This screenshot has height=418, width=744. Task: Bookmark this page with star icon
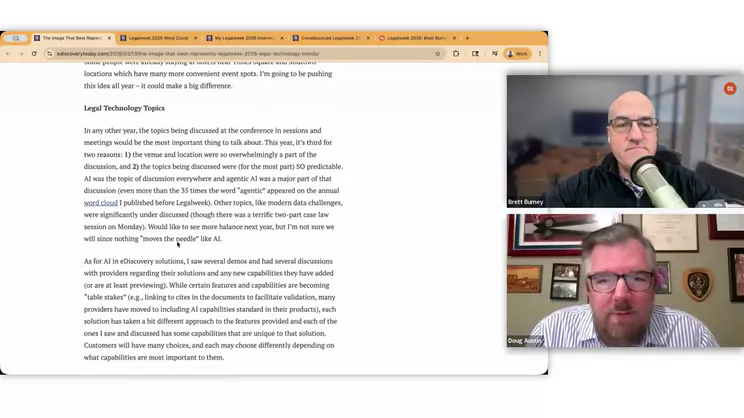pos(437,54)
